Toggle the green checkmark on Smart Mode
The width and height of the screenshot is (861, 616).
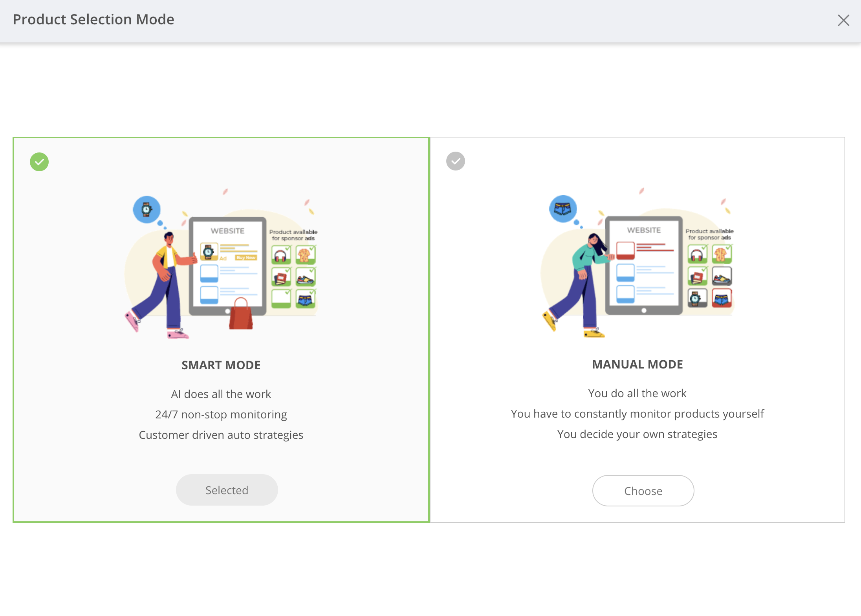(39, 161)
